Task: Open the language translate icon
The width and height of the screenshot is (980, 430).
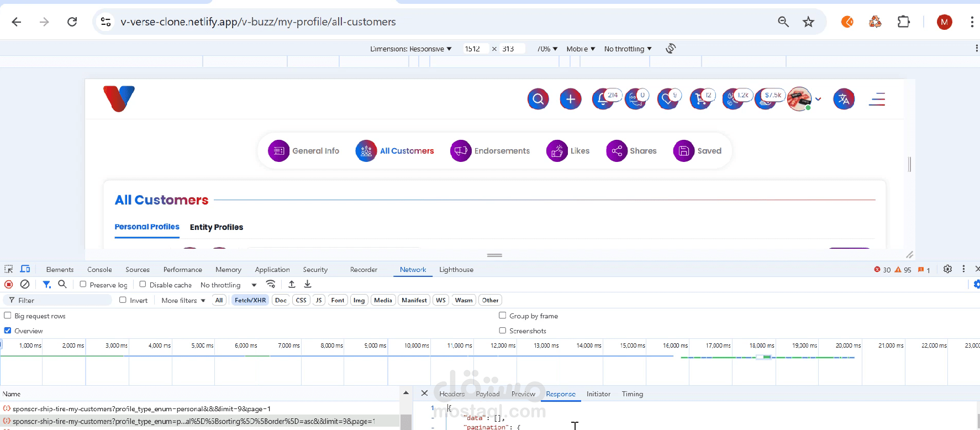Action: pyautogui.click(x=844, y=99)
